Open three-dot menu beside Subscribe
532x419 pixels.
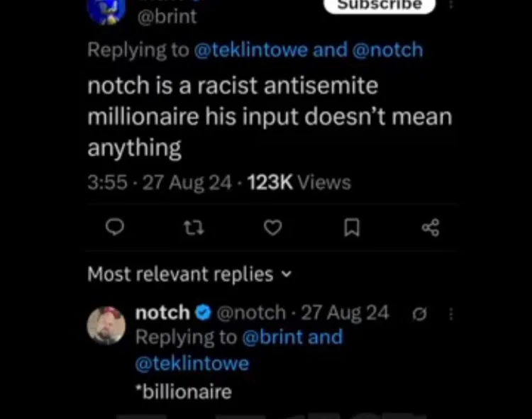[x=451, y=4]
